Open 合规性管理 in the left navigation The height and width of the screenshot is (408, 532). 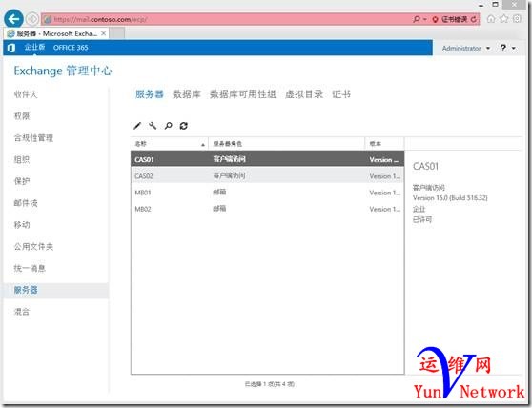pos(33,137)
